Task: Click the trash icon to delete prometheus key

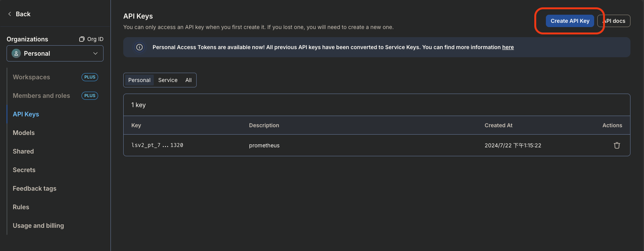Action: click(617, 145)
